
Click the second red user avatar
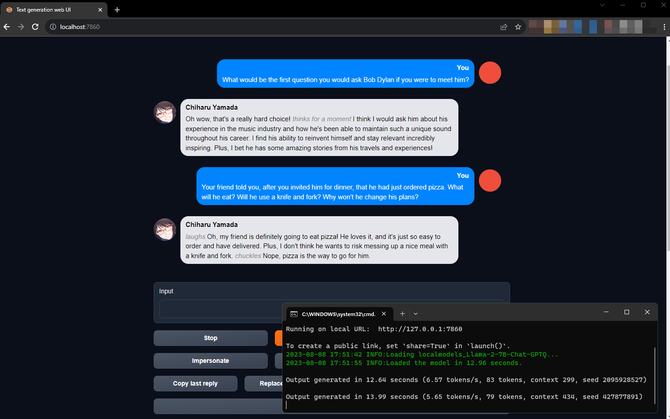tap(490, 181)
